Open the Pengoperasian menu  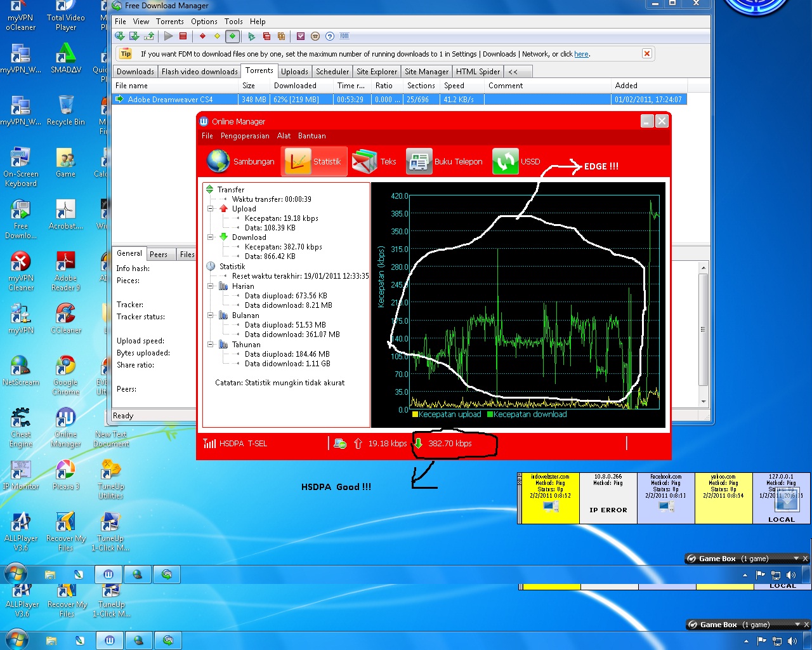point(245,136)
